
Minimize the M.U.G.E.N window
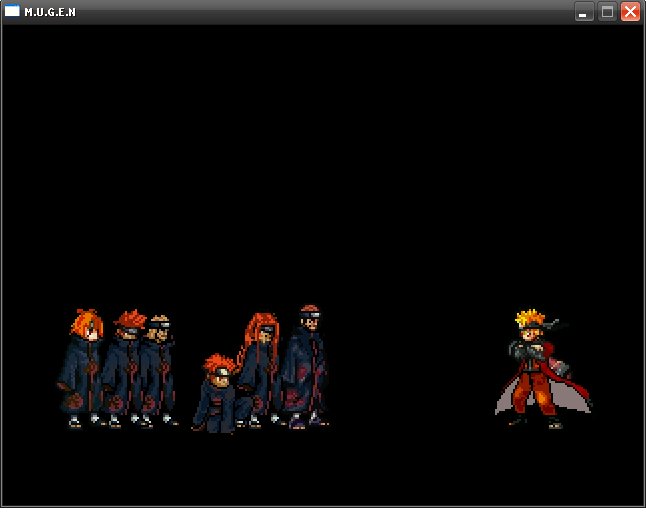[x=584, y=12]
